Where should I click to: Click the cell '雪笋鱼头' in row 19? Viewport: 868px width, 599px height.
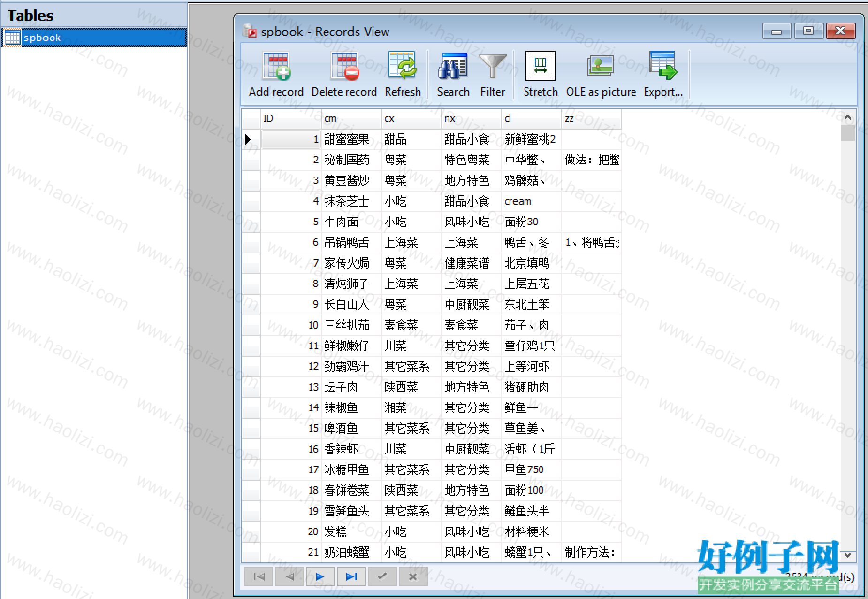point(351,511)
